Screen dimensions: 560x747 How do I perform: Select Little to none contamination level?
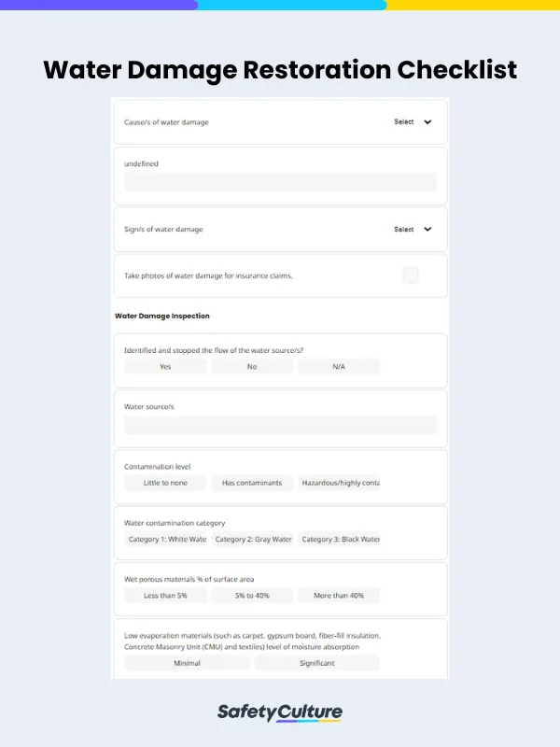point(165,483)
